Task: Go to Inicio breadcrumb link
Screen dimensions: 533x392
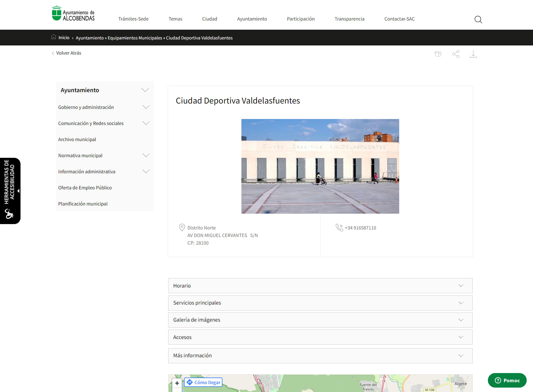Action: pos(64,38)
